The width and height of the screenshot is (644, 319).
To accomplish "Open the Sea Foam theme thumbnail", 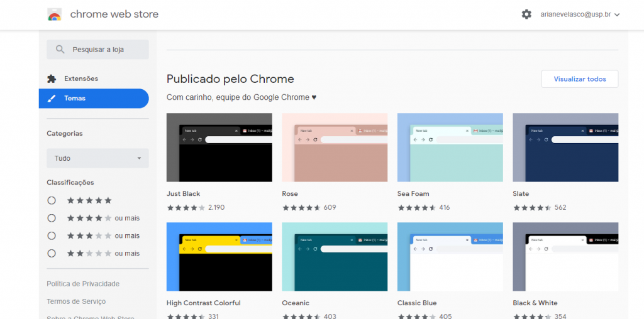I will (x=450, y=148).
